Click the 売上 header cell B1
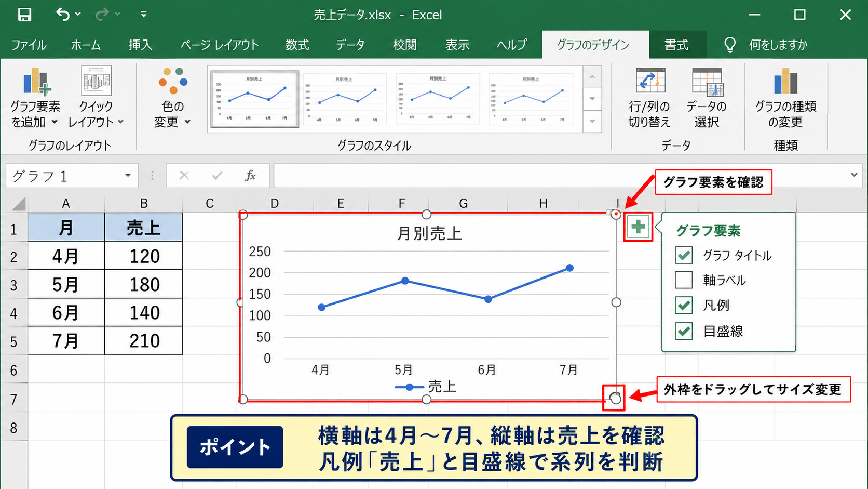The height and width of the screenshot is (489, 868). tap(144, 228)
